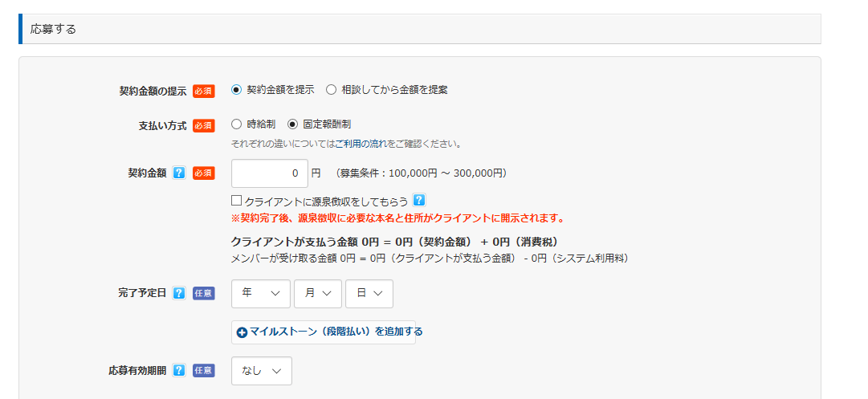This screenshot has height=399, width=868.
Task: Click the 任意 badge beside 応募有効期間
Action: (204, 371)
